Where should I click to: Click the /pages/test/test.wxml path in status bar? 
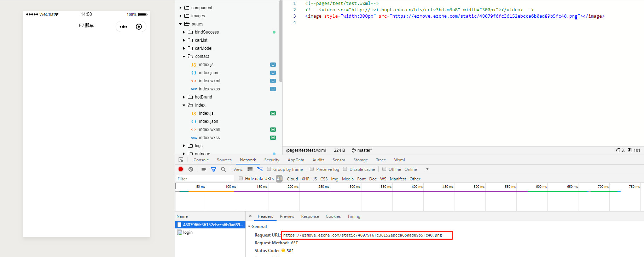[x=306, y=150]
